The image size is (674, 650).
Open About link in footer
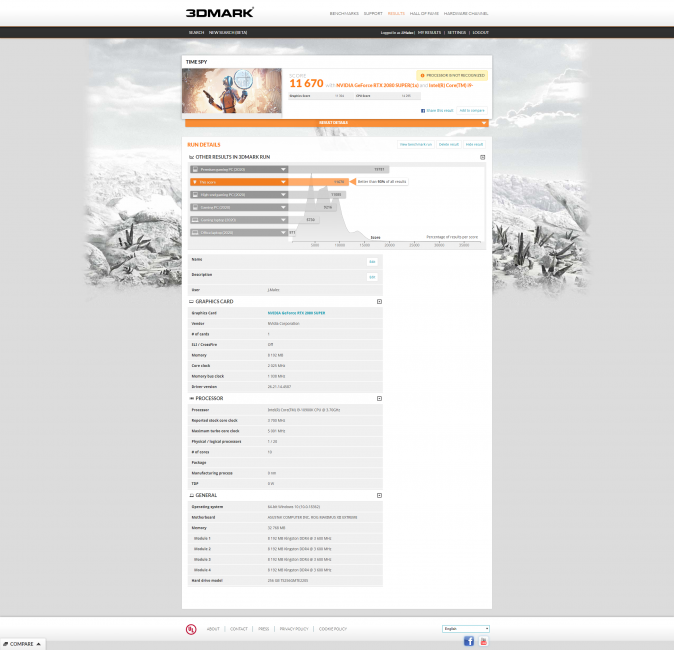pyautogui.click(x=213, y=629)
